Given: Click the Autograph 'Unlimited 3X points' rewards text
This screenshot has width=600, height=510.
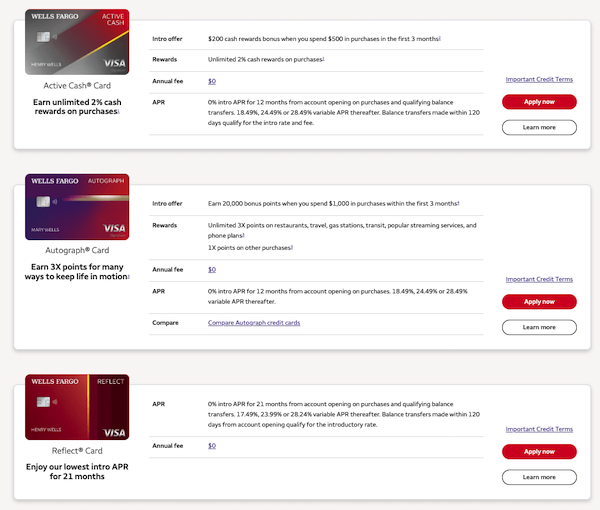Looking at the screenshot, I should point(342,230).
